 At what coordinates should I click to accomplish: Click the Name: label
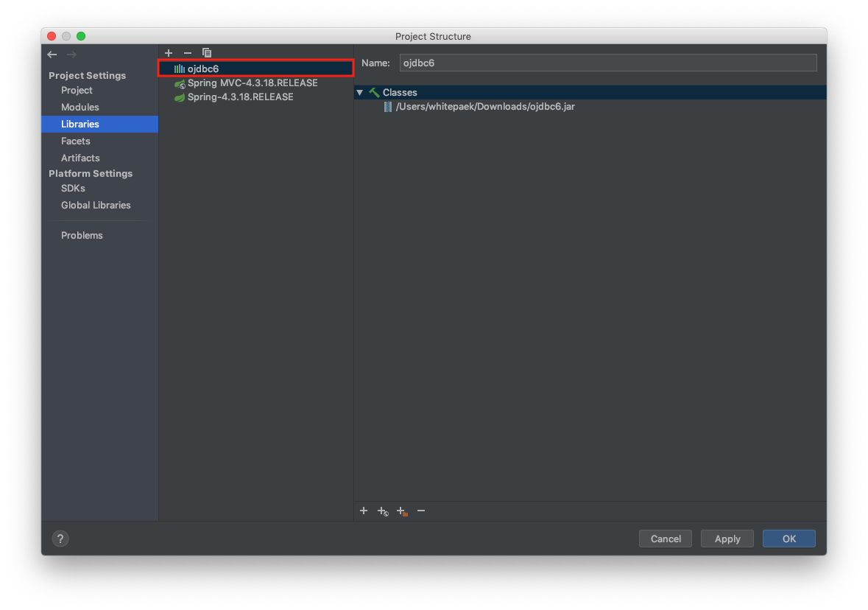tap(376, 63)
